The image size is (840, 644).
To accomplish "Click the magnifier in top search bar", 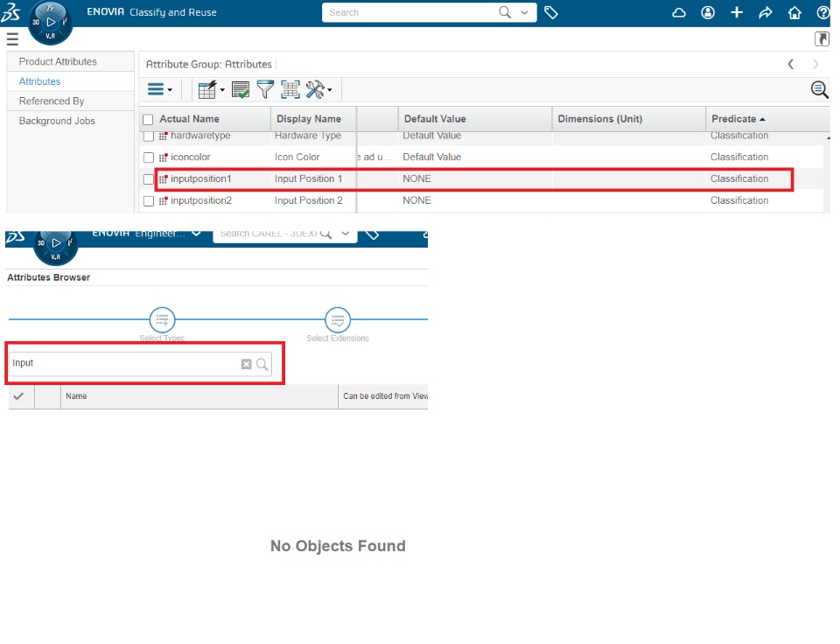I will pos(505,12).
